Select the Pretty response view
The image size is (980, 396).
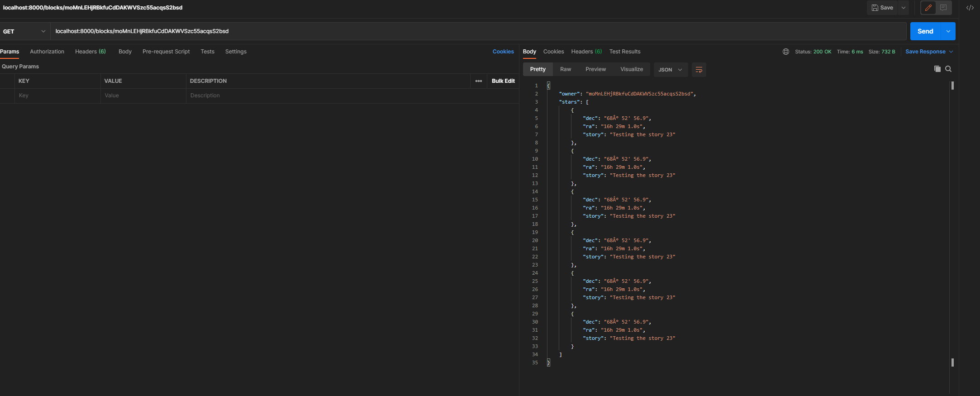538,69
